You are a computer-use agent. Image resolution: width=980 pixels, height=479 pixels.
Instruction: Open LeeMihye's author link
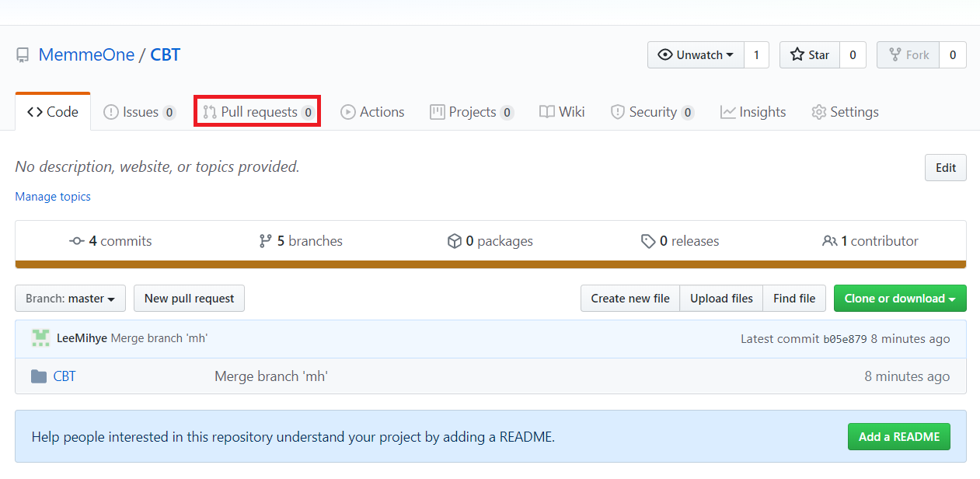click(82, 338)
